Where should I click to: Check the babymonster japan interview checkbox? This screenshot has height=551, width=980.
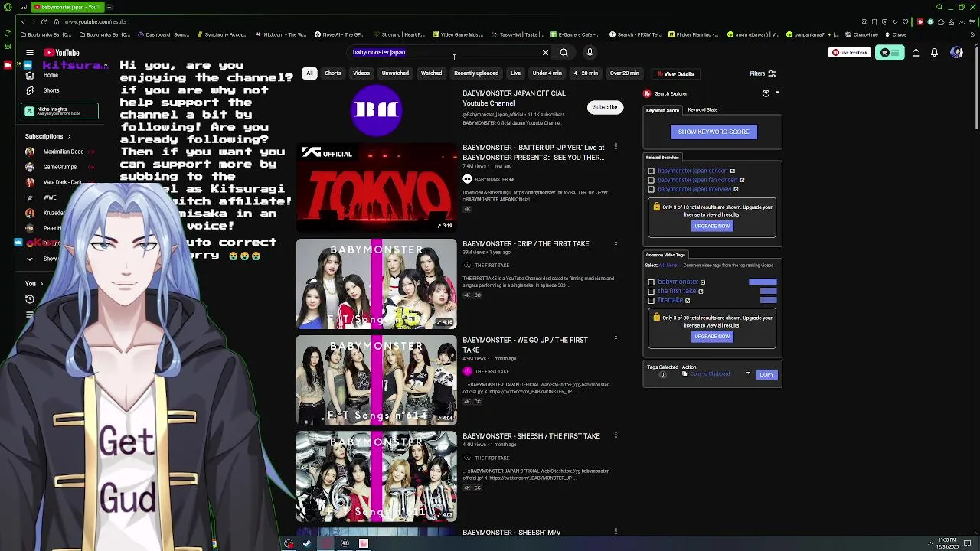tap(652, 190)
